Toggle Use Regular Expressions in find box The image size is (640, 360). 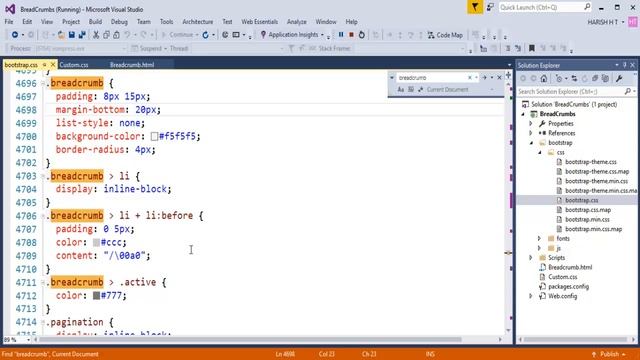[420, 89]
